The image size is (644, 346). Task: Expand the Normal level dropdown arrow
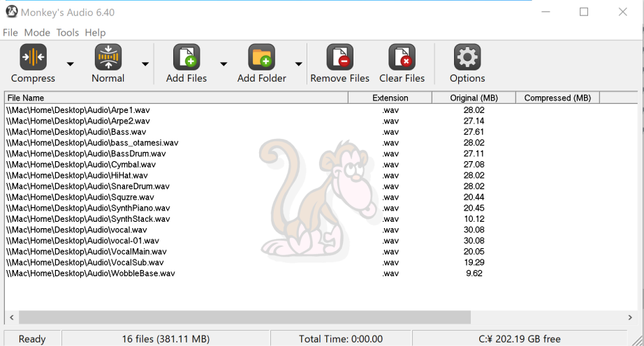coord(145,64)
